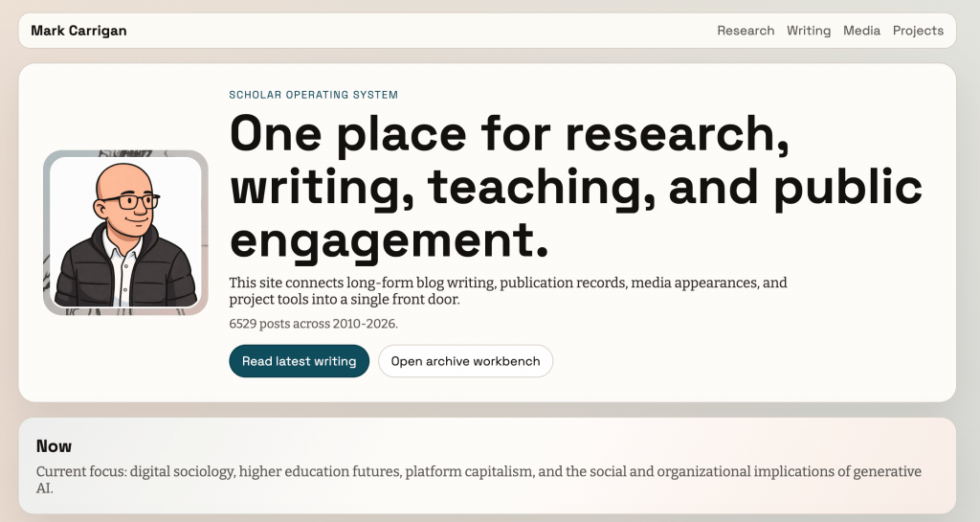Click the Now section heading
980x522 pixels.
pyautogui.click(x=54, y=445)
